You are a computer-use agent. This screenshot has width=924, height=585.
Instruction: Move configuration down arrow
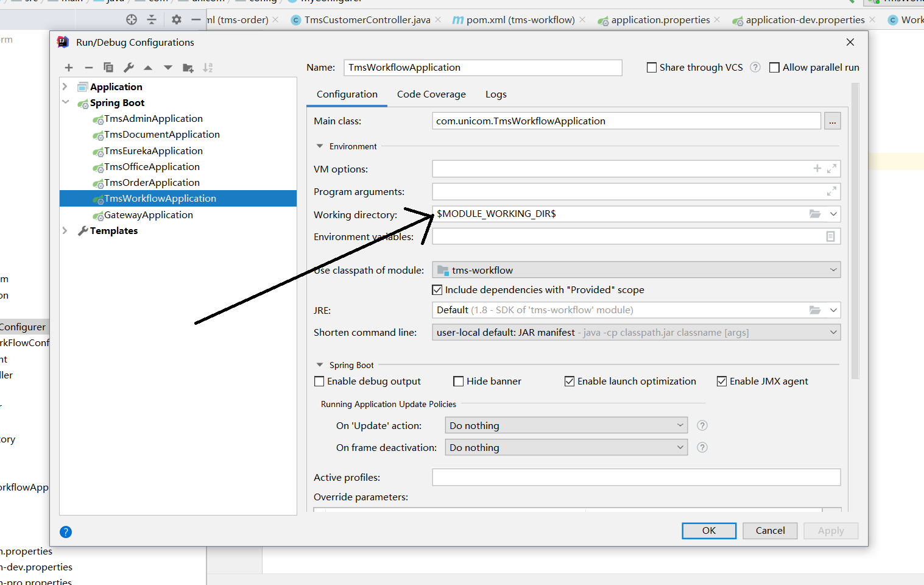click(168, 68)
